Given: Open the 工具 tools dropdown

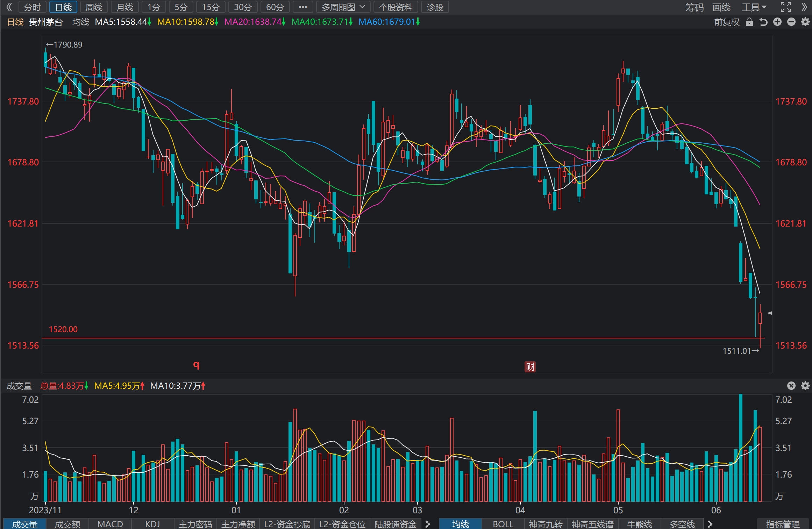Looking at the screenshot, I should coord(754,7).
